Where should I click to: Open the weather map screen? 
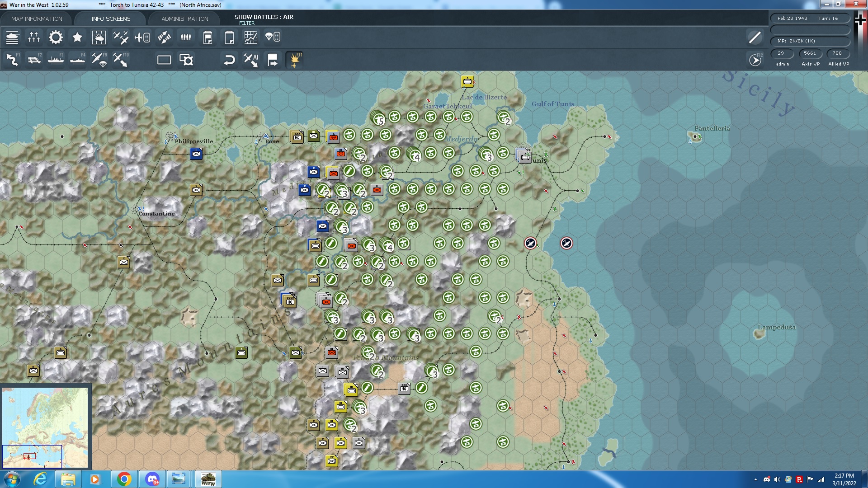click(99, 38)
